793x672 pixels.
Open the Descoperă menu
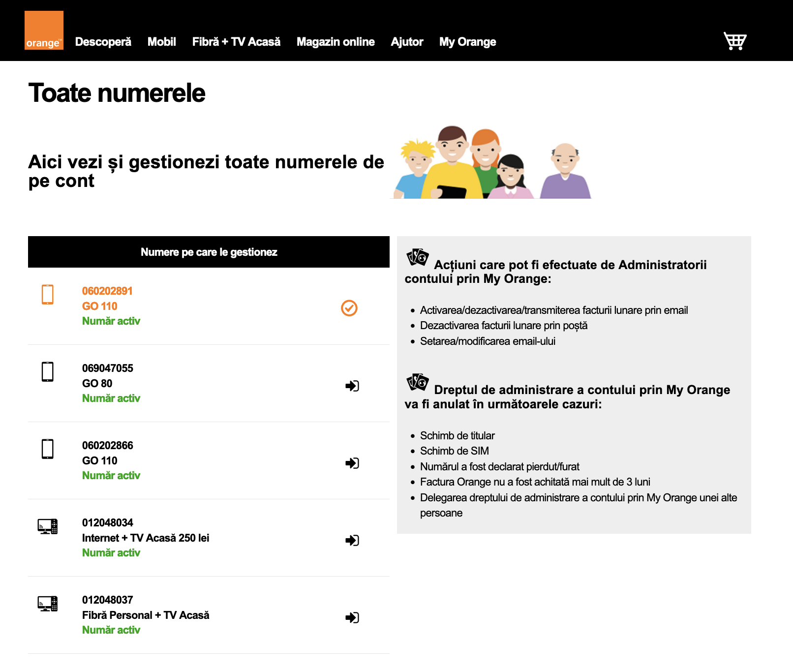(x=103, y=42)
